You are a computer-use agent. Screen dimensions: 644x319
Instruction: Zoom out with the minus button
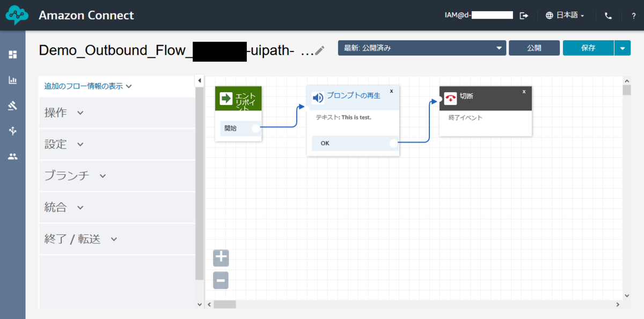click(x=221, y=280)
